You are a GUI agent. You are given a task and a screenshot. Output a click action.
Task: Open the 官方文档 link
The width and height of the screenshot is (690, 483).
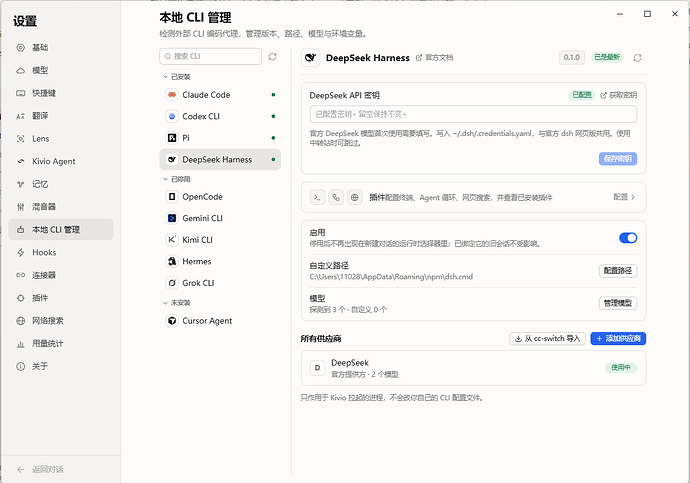click(x=435, y=58)
